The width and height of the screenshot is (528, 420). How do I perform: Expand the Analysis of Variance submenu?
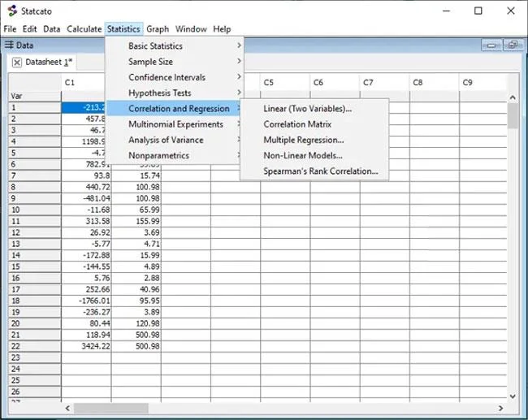click(x=174, y=140)
